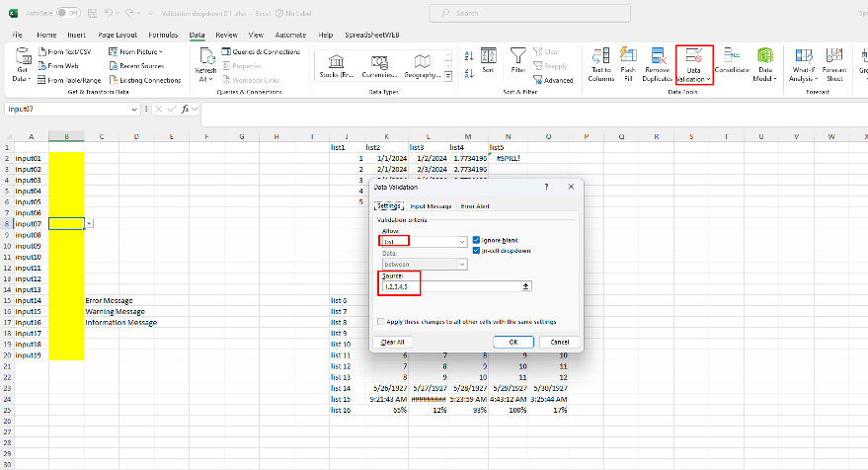Open the Get Data menu
868x470 pixels.
22,64
